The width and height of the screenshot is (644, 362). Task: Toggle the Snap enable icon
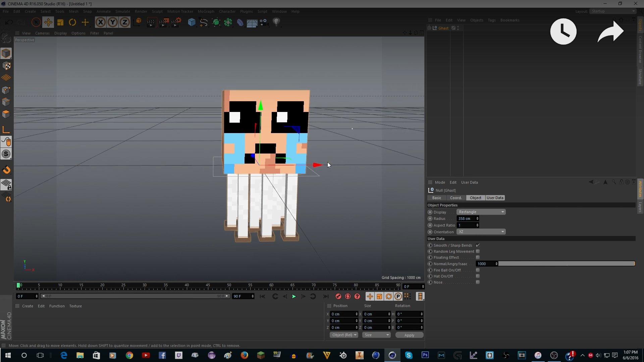coord(6,154)
